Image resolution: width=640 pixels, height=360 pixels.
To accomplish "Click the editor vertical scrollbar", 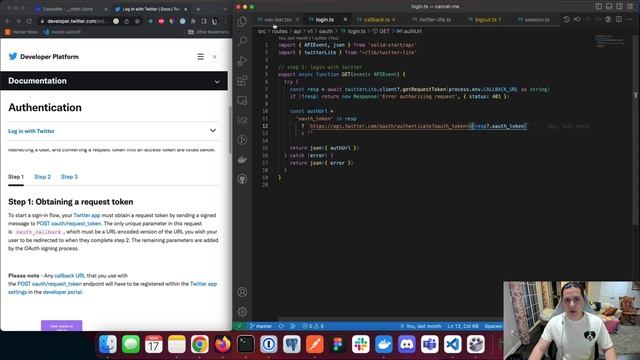I will [635, 131].
